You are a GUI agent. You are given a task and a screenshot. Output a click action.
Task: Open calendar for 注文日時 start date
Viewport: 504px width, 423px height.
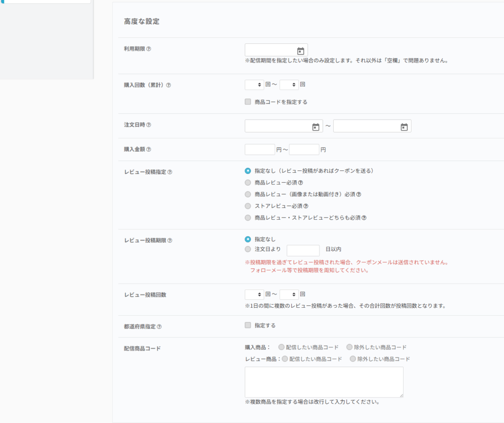[315, 127]
